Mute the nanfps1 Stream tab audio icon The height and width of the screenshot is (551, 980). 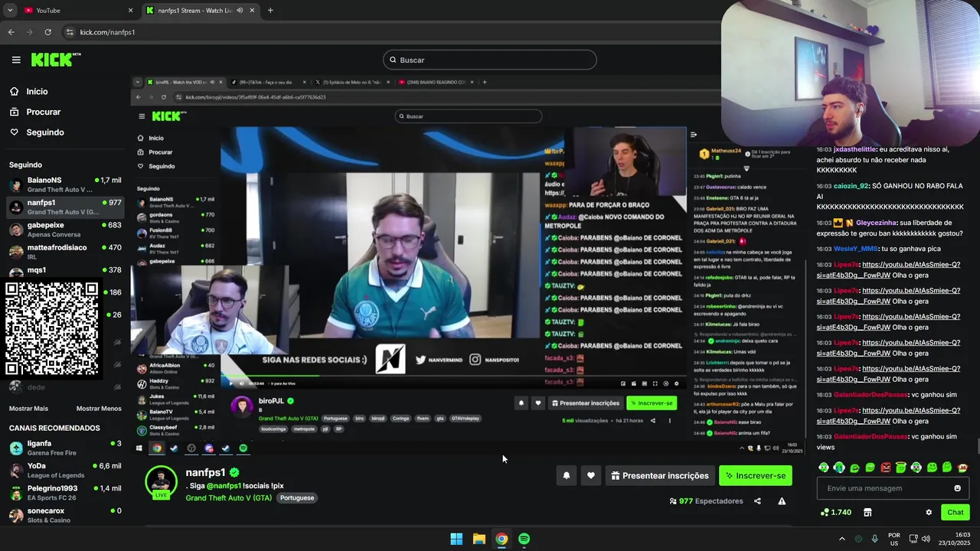(240, 11)
